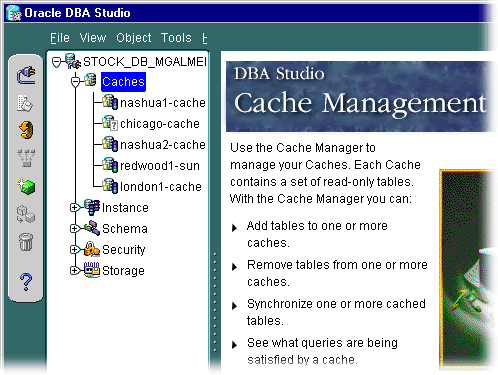This screenshot has width=498, height=375.
Task: Click the report document icon in sidebar
Action: pyautogui.click(x=25, y=103)
